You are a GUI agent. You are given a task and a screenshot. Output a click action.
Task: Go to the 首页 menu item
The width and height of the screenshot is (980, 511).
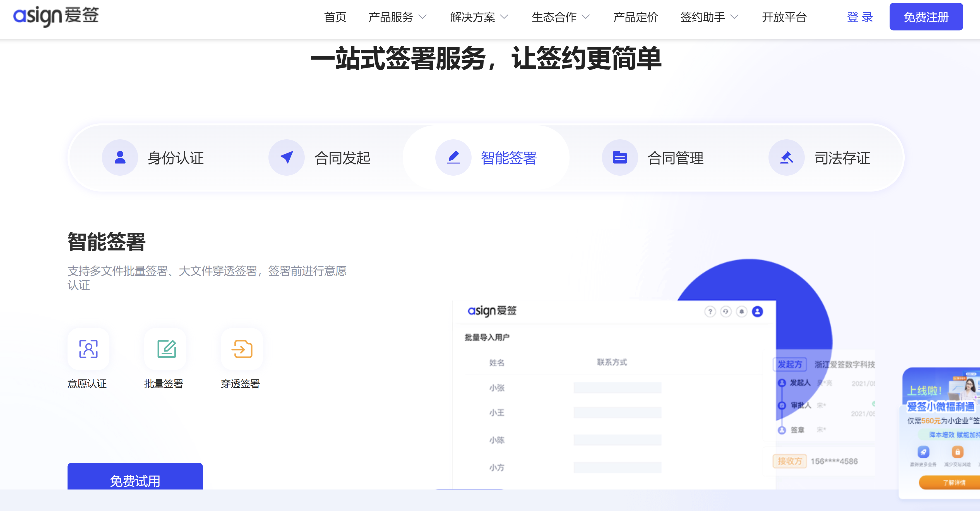click(x=335, y=17)
